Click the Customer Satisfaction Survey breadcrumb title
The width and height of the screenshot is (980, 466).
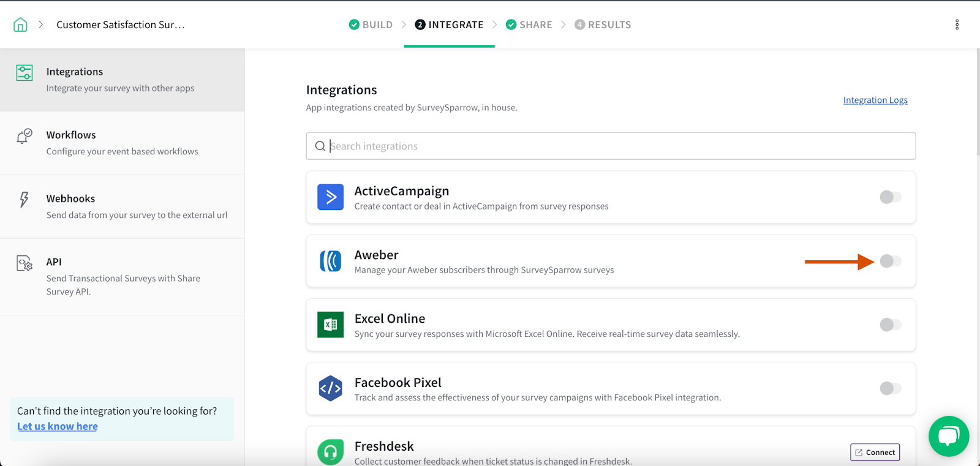coord(121,24)
